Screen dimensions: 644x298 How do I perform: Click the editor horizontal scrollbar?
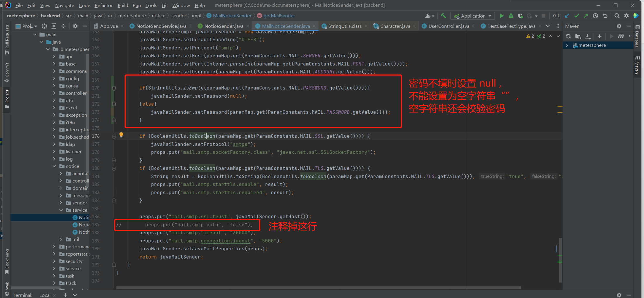318,288
